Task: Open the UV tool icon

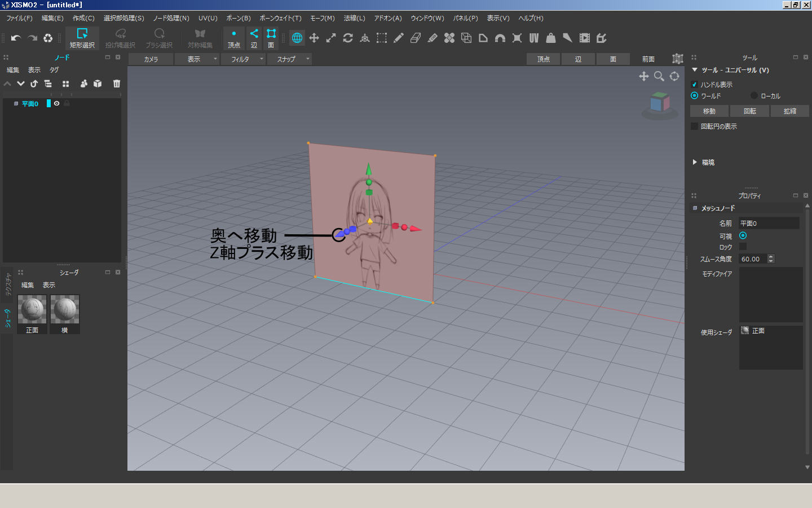Action: pyautogui.click(x=534, y=38)
